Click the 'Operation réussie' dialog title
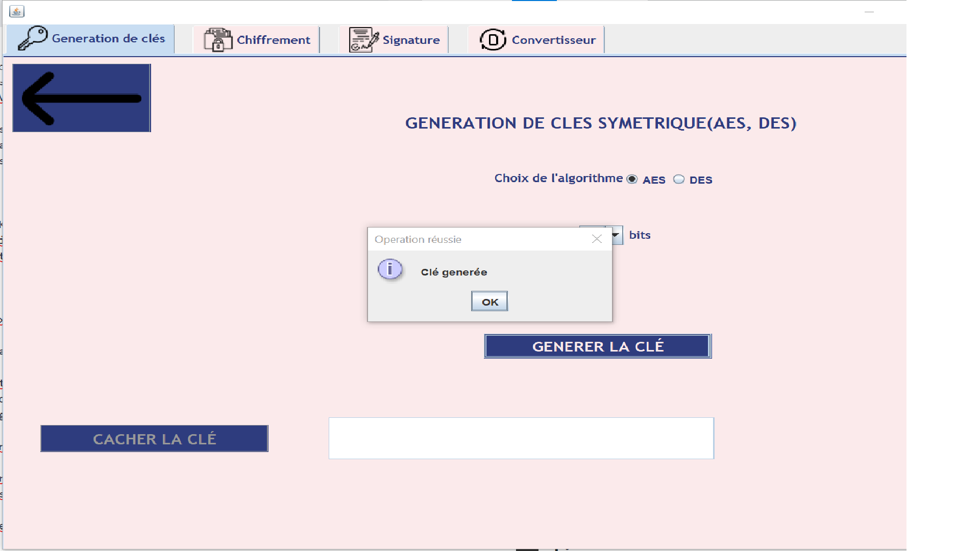The height and width of the screenshot is (551, 980). click(418, 239)
